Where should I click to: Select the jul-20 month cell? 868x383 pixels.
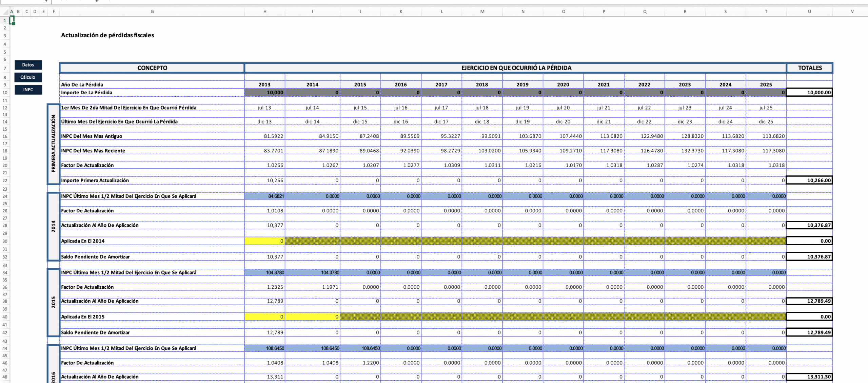(x=563, y=108)
